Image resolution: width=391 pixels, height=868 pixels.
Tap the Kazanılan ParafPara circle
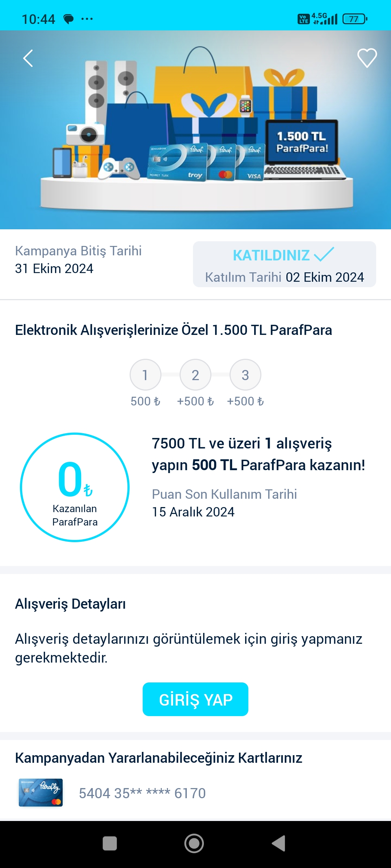(75, 487)
